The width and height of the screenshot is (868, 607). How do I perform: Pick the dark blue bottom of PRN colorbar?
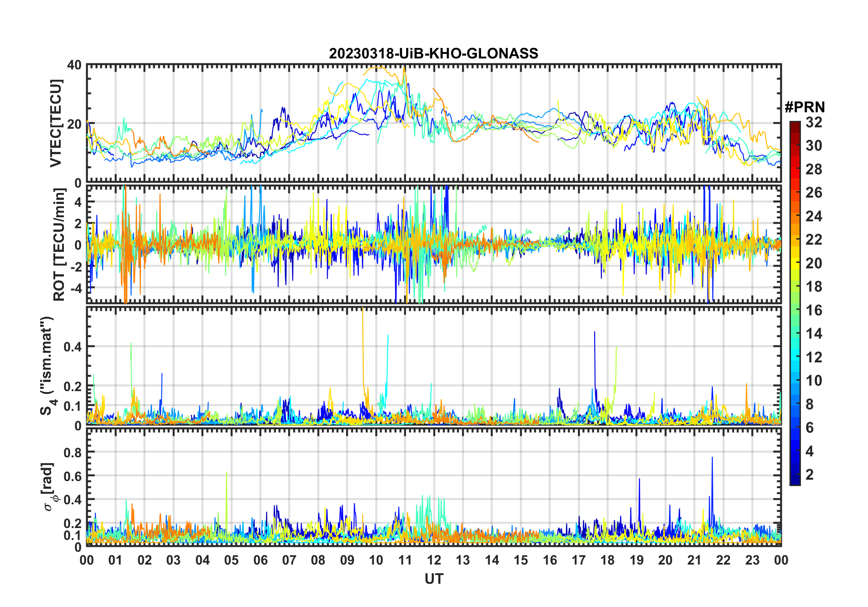pos(795,480)
